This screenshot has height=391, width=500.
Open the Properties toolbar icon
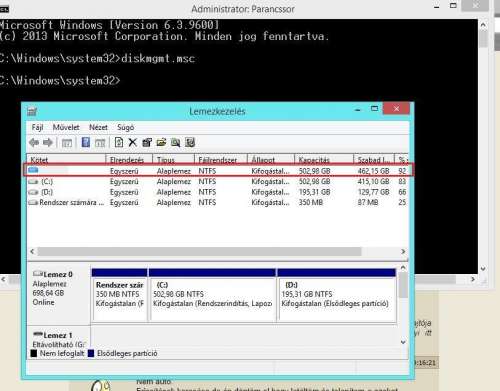click(x=147, y=143)
